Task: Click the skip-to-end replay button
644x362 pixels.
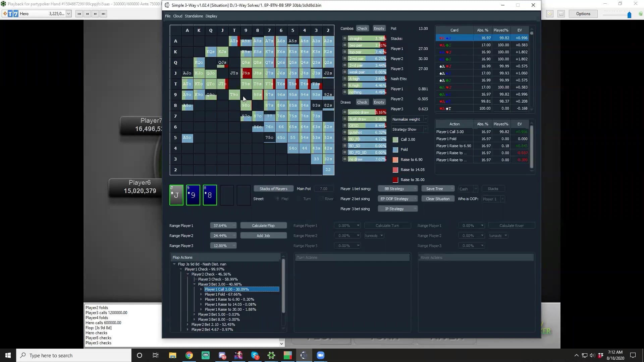Action: click(103, 14)
